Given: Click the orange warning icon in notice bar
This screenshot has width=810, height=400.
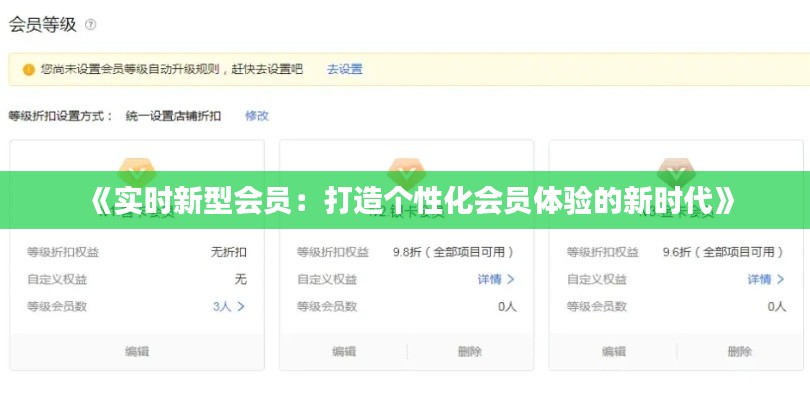Looking at the screenshot, I should pyautogui.click(x=29, y=70).
